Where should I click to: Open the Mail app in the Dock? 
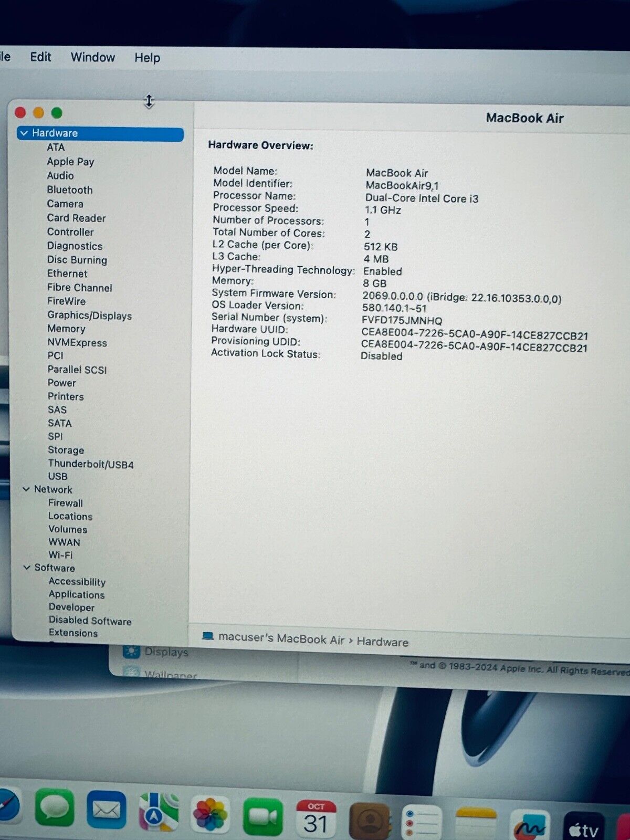coord(106,810)
